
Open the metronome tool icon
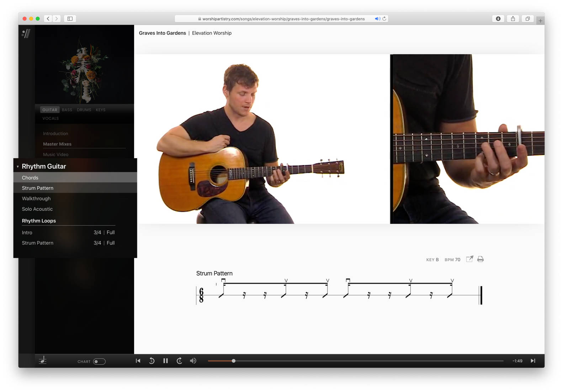[x=43, y=360]
